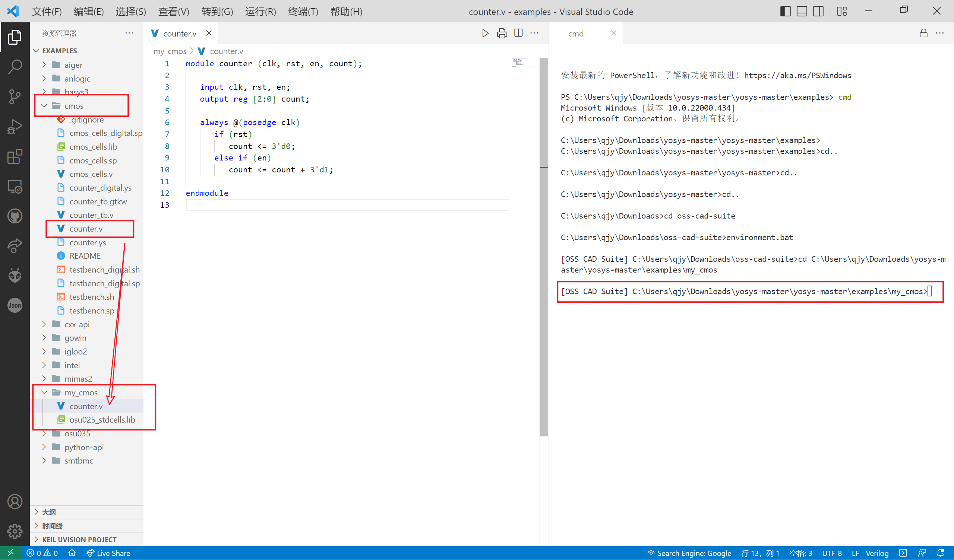This screenshot has width=954, height=560.
Task: Close the cmd terminal tab
Action: point(614,33)
